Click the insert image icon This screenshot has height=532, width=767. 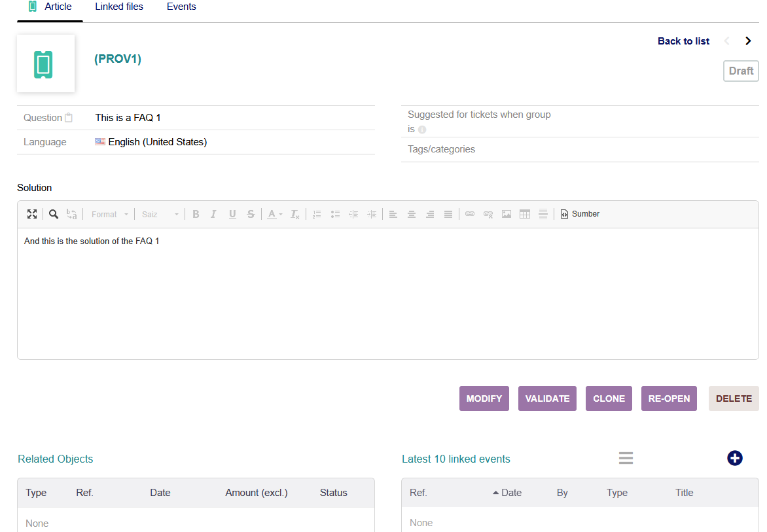(x=507, y=214)
